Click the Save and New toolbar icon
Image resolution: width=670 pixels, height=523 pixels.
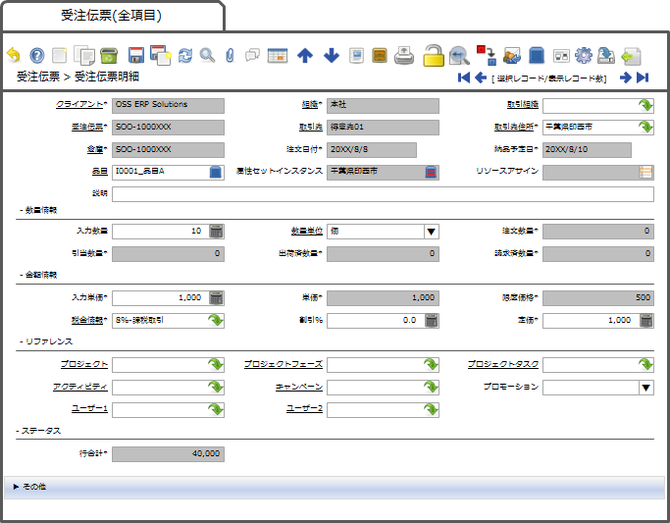161,55
